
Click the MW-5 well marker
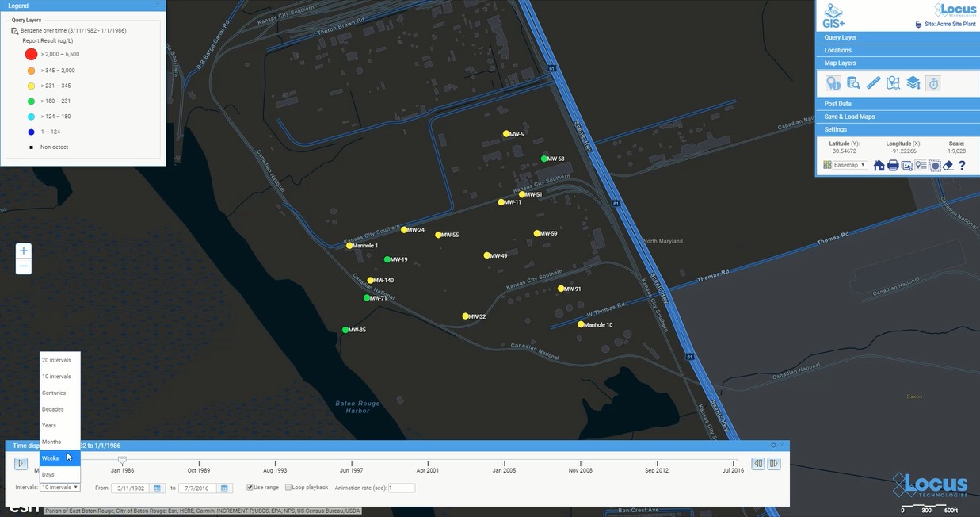click(506, 134)
